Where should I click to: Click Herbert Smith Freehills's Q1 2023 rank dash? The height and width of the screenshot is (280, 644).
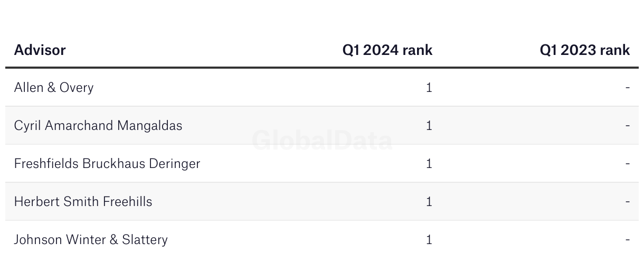(628, 202)
